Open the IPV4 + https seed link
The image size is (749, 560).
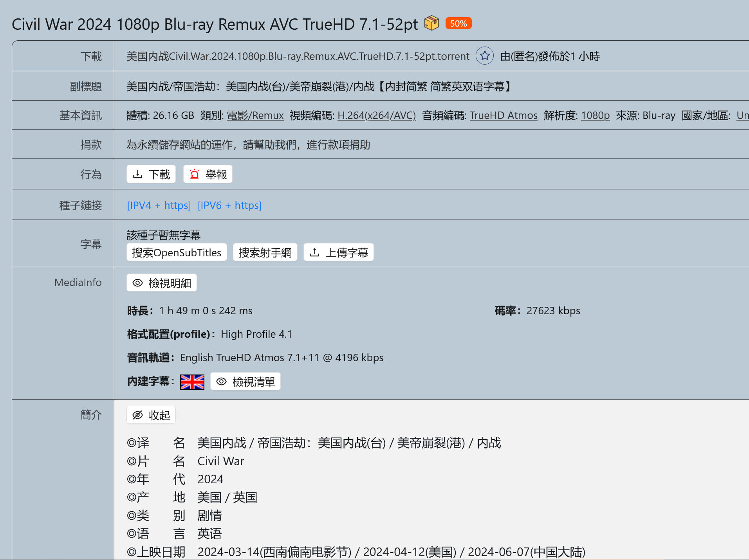point(159,205)
